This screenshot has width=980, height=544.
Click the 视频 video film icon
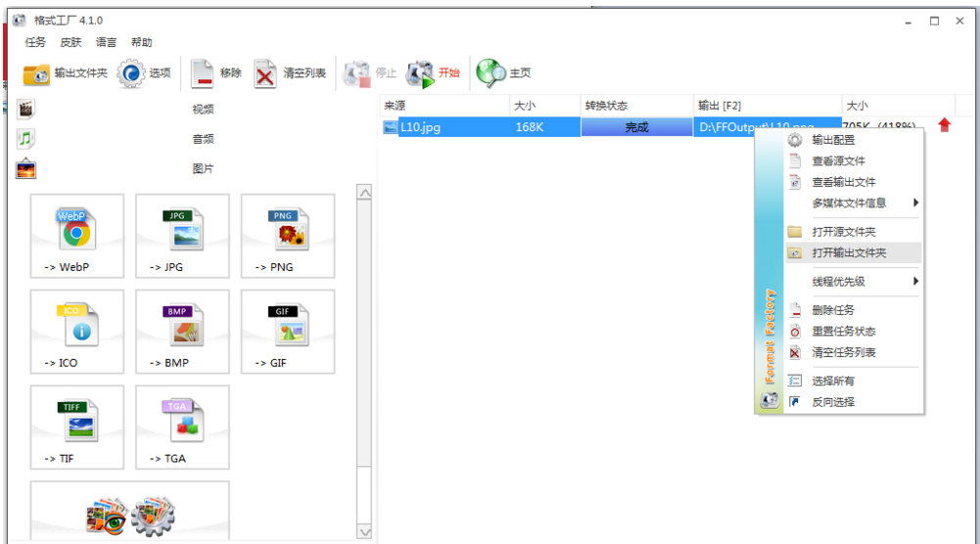point(25,110)
